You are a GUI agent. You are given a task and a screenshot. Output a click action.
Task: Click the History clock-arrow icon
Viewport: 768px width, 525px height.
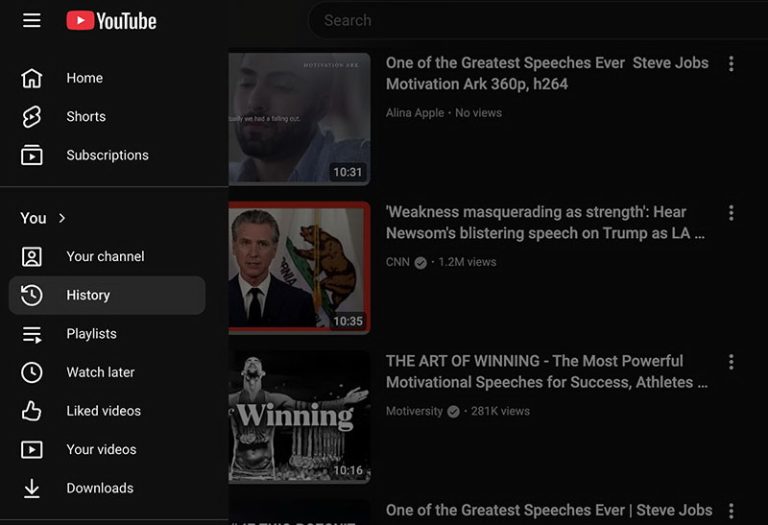pyautogui.click(x=32, y=295)
